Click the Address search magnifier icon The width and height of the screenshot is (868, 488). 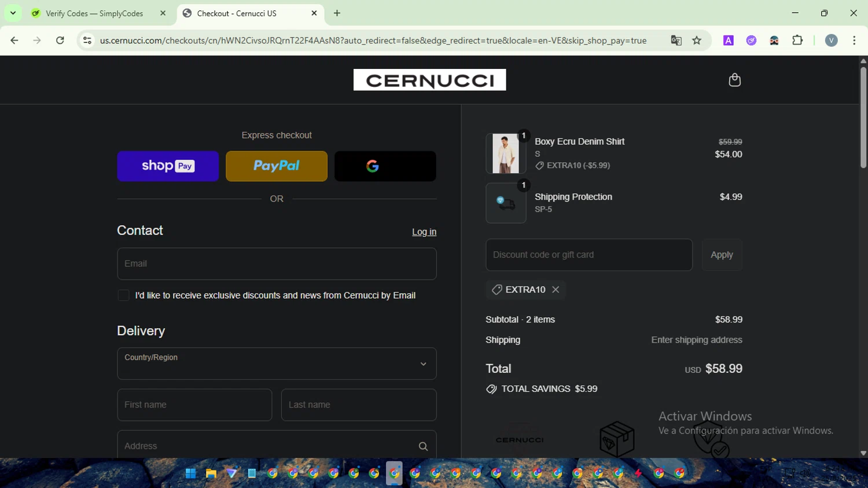pos(423,446)
